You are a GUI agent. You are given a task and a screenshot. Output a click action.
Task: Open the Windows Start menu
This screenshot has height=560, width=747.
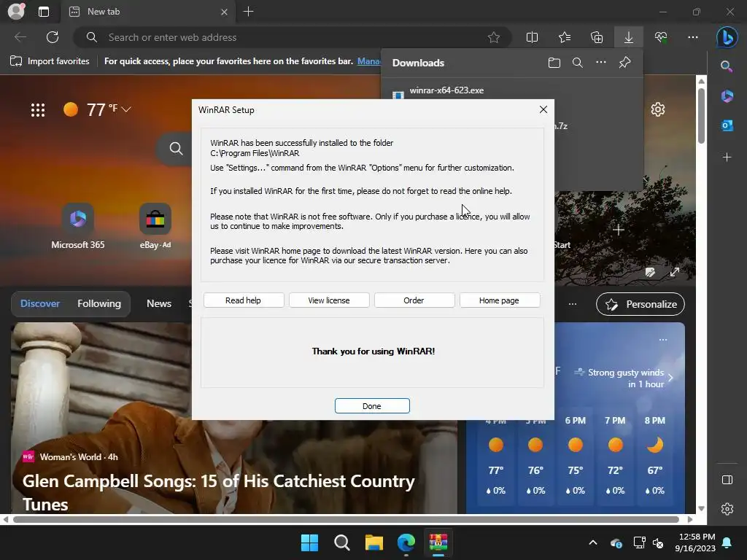[x=309, y=542]
